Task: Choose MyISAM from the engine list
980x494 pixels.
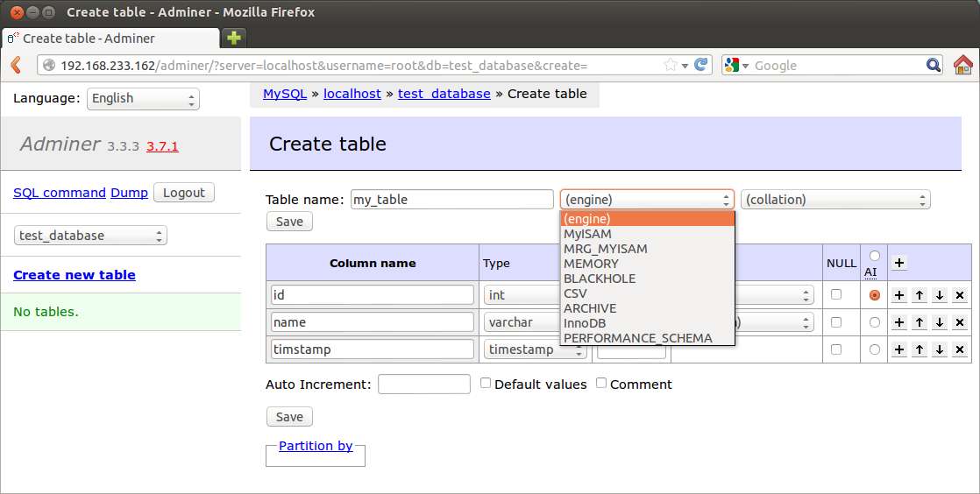Action: (647, 234)
